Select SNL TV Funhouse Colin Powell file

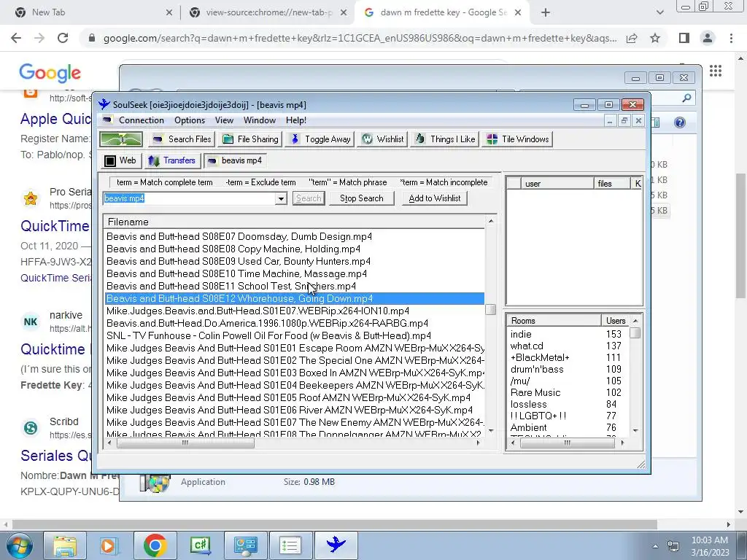295,335
